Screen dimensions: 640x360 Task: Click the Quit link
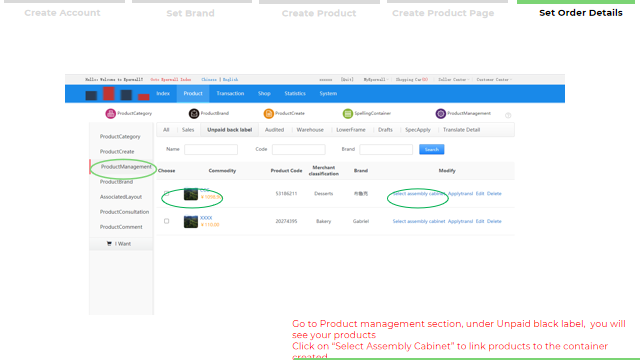347,80
